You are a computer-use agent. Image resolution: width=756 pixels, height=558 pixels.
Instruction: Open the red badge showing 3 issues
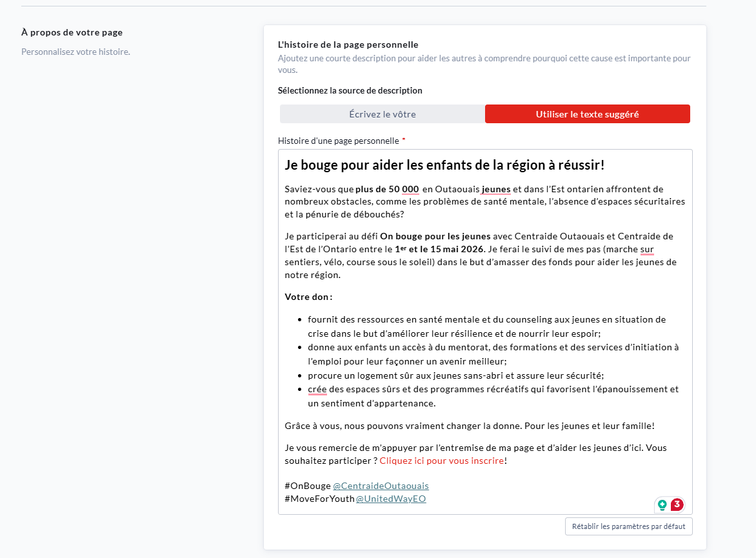[677, 504]
